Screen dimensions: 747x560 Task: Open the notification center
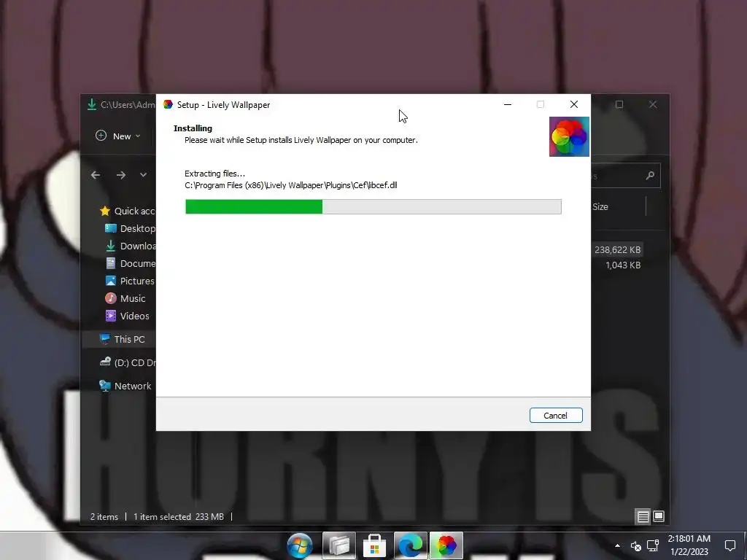(x=729, y=545)
